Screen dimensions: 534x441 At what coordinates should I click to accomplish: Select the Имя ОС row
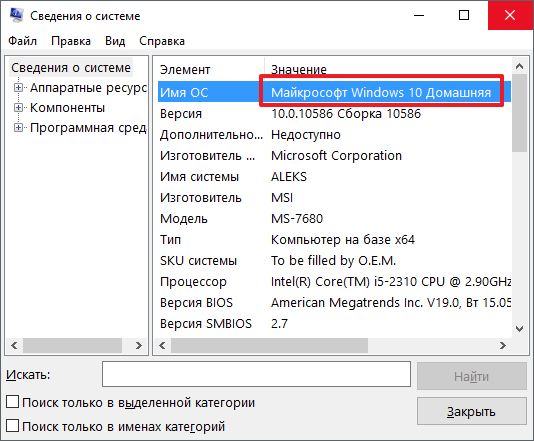tap(334, 92)
